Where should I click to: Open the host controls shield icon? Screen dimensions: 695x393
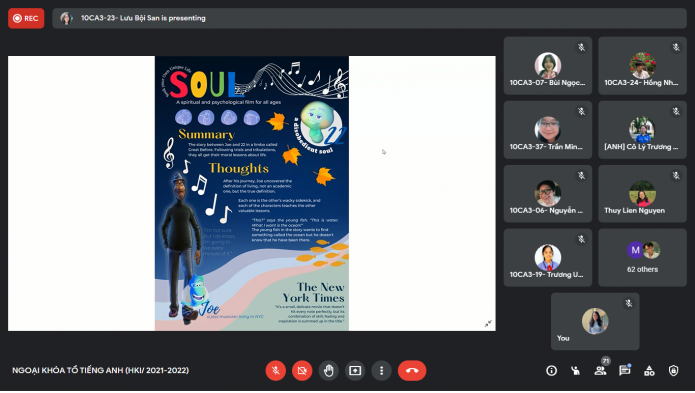coord(673,370)
